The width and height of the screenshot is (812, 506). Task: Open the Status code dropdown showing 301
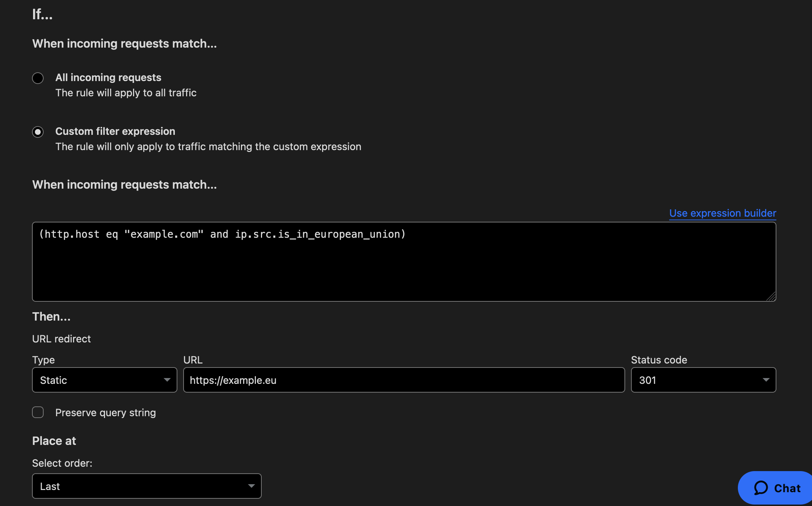pos(703,380)
